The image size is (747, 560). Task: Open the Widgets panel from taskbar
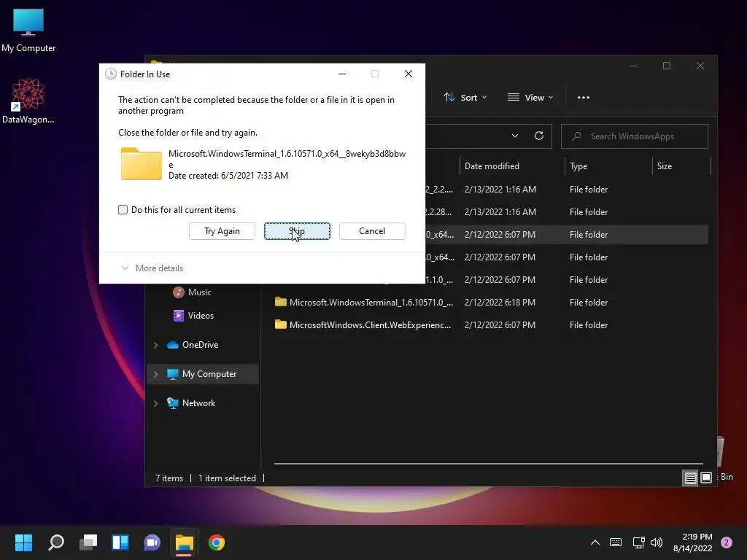[120, 542]
